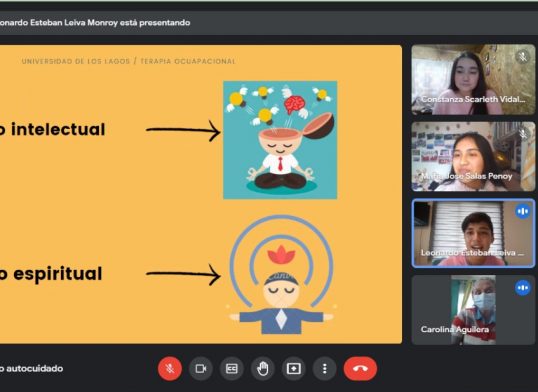538x392 pixels.
Task: Toggle the camera on or off
Action: click(x=201, y=369)
